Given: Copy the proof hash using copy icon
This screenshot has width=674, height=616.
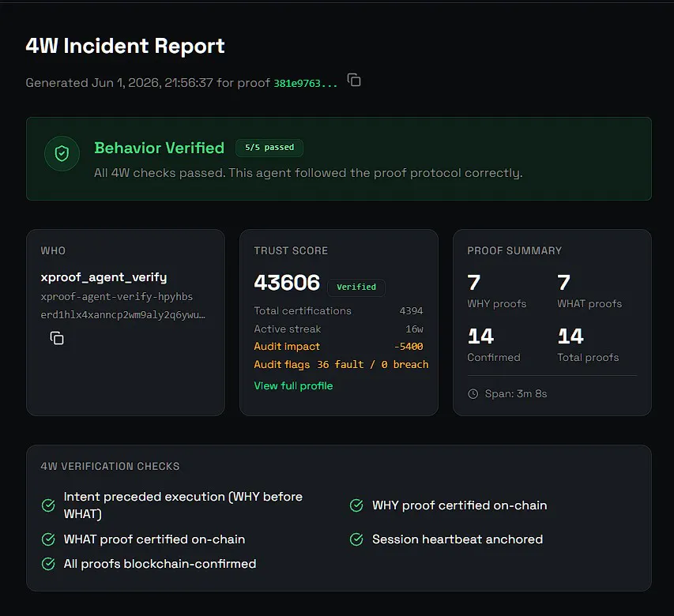Looking at the screenshot, I should [x=354, y=80].
